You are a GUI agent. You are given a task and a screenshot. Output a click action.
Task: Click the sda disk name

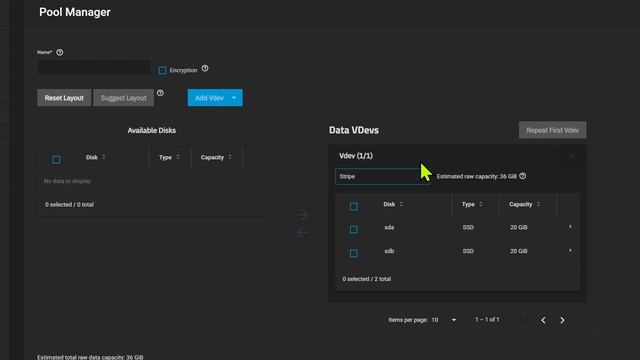(389, 227)
